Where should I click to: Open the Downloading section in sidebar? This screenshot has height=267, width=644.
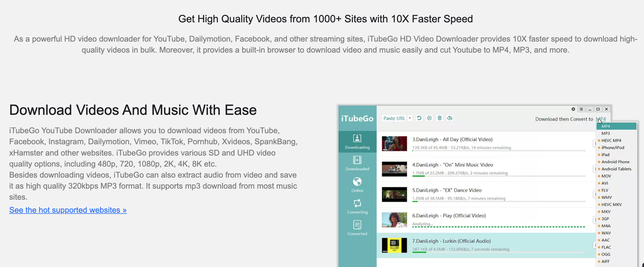click(357, 141)
